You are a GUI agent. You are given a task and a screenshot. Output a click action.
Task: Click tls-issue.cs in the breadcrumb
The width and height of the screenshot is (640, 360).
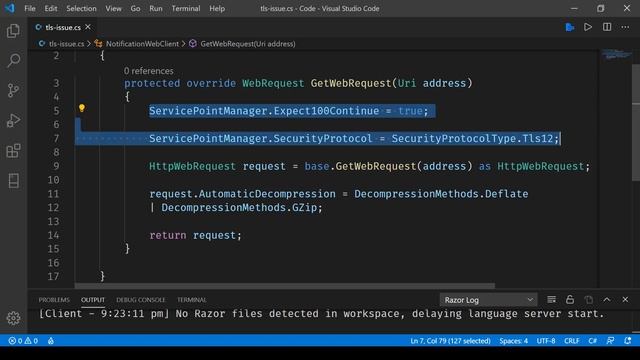66,44
